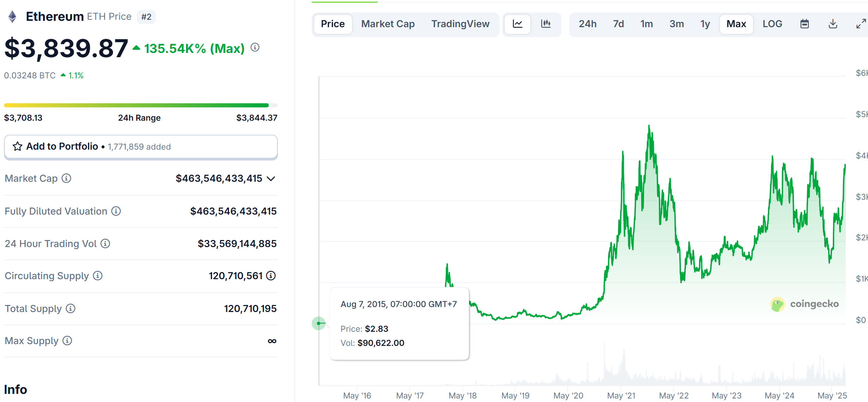This screenshot has height=402, width=868.
Task: Click the 120,710,195 total supply value
Action: coord(250,308)
